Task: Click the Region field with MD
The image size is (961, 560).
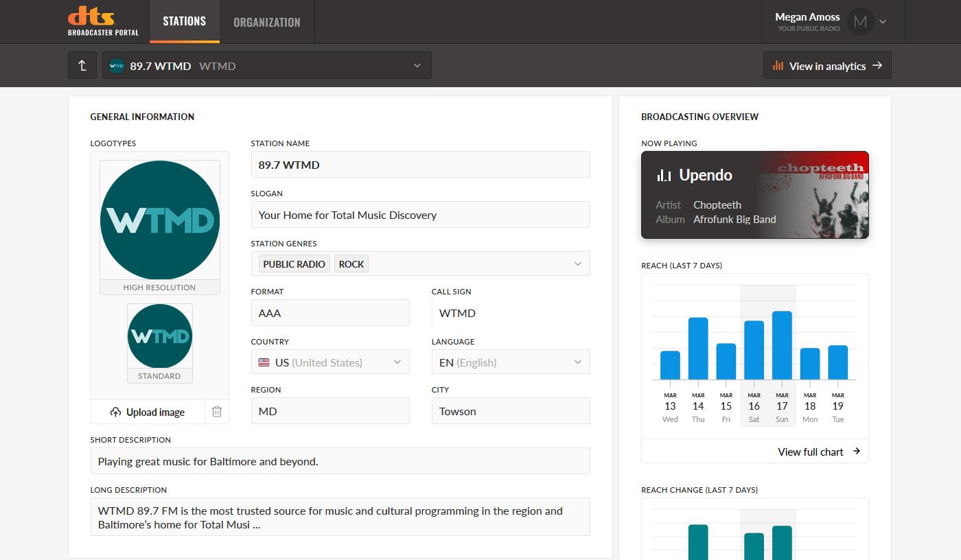Action: pos(330,411)
